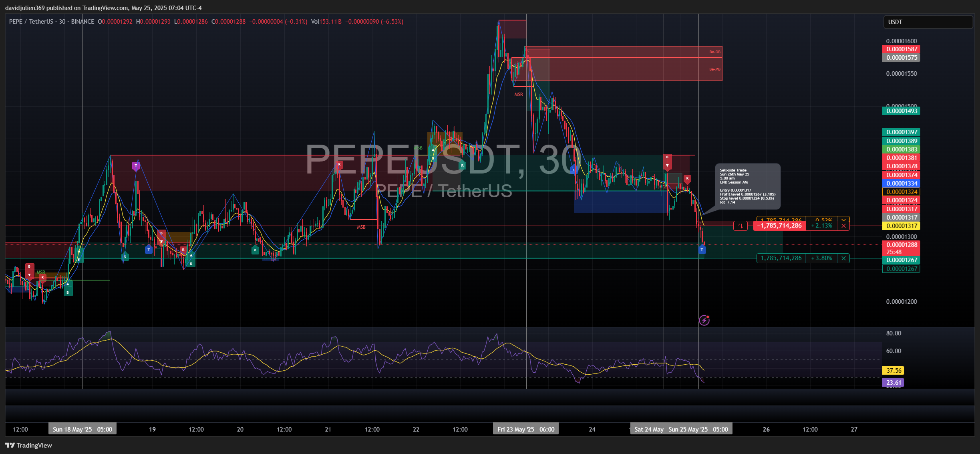Click the 0.00001587 red price label
The height and width of the screenshot is (454, 980).
click(901, 49)
